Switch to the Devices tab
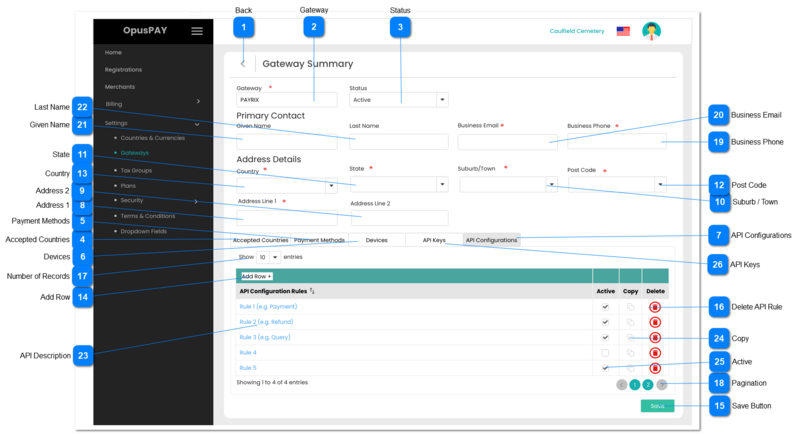The image size is (799, 434). point(377,240)
